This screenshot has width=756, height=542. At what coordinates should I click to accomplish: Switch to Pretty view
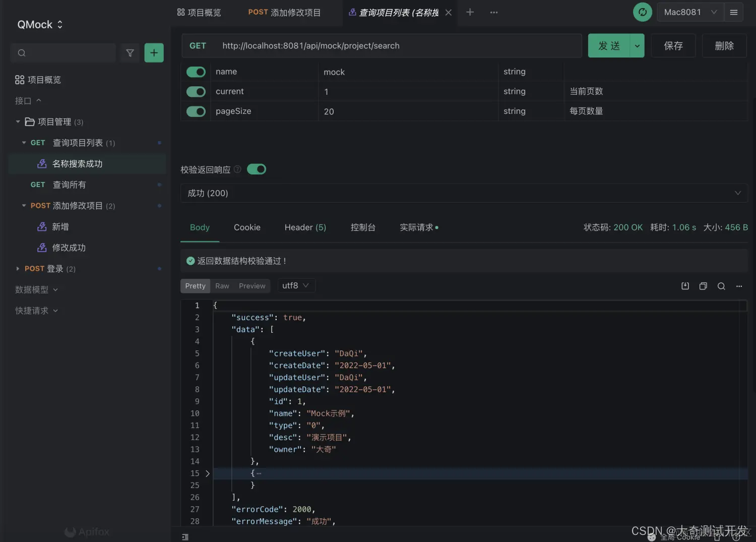(x=195, y=286)
